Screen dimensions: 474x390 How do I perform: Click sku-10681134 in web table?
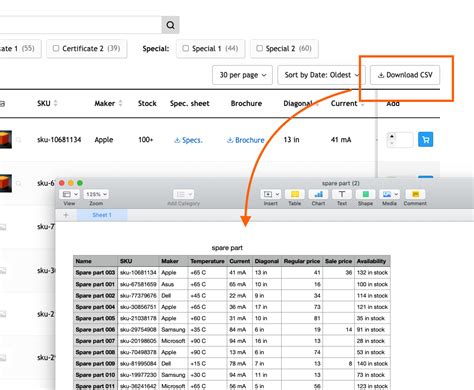[x=59, y=140]
